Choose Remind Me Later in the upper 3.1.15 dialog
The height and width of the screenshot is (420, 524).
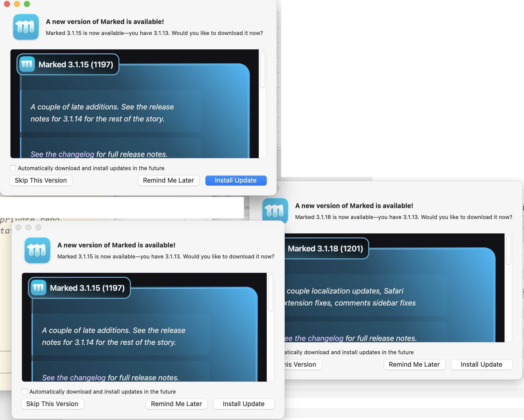[169, 180]
